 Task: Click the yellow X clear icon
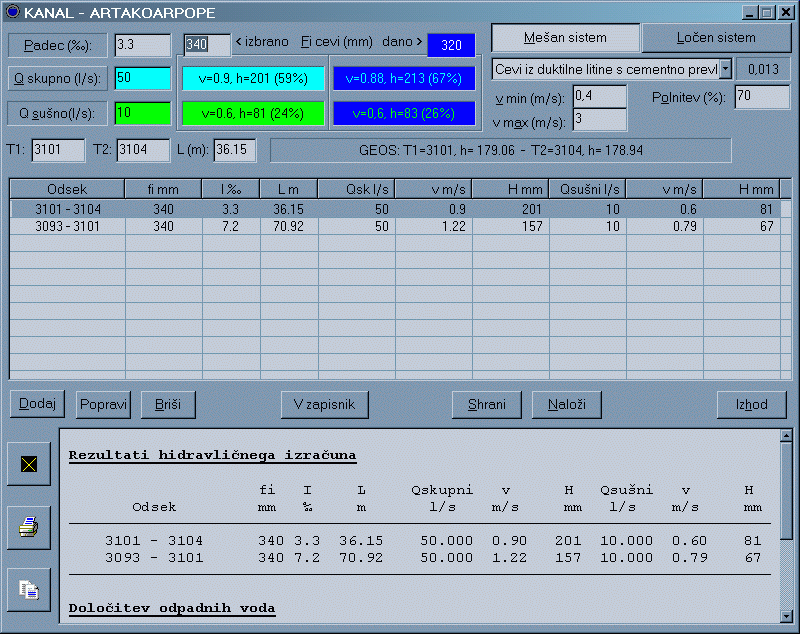pyautogui.click(x=29, y=464)
